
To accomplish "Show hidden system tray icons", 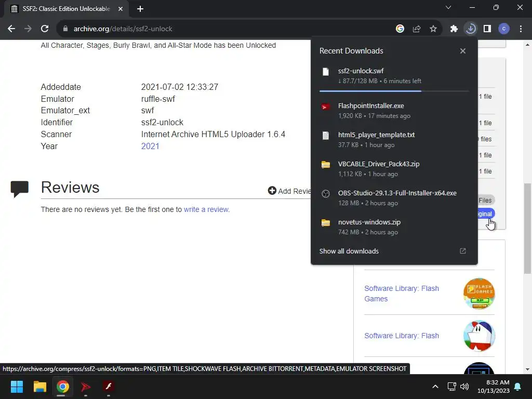I will click(x=435, y=387).
